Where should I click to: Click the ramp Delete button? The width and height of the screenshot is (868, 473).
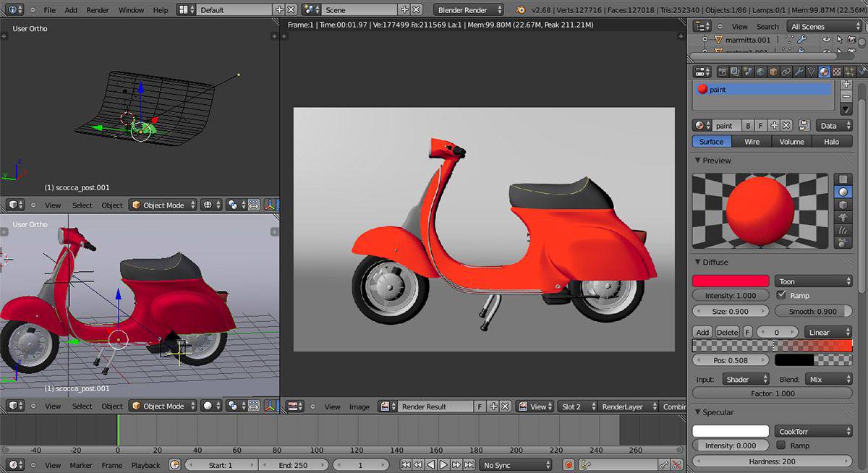coord(727,332)
